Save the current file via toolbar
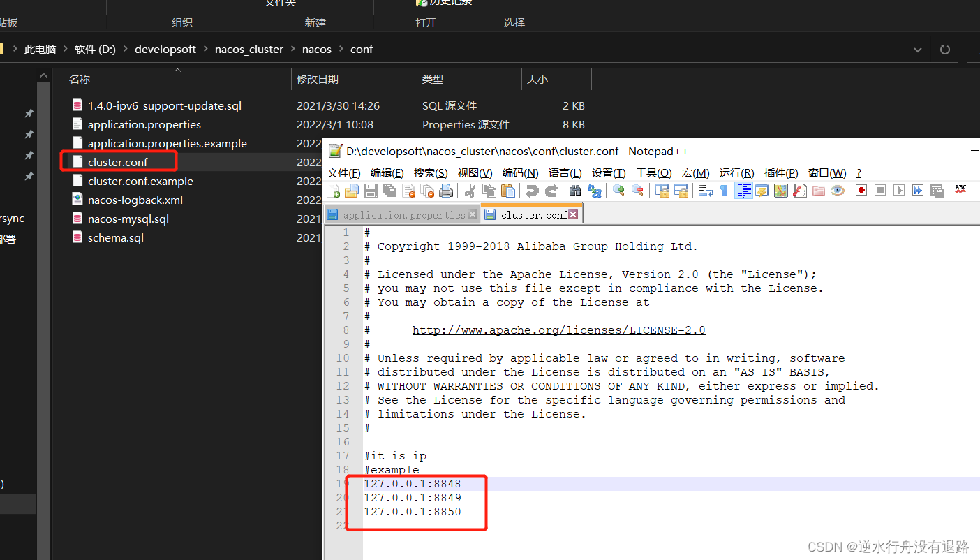 (371, 190)
